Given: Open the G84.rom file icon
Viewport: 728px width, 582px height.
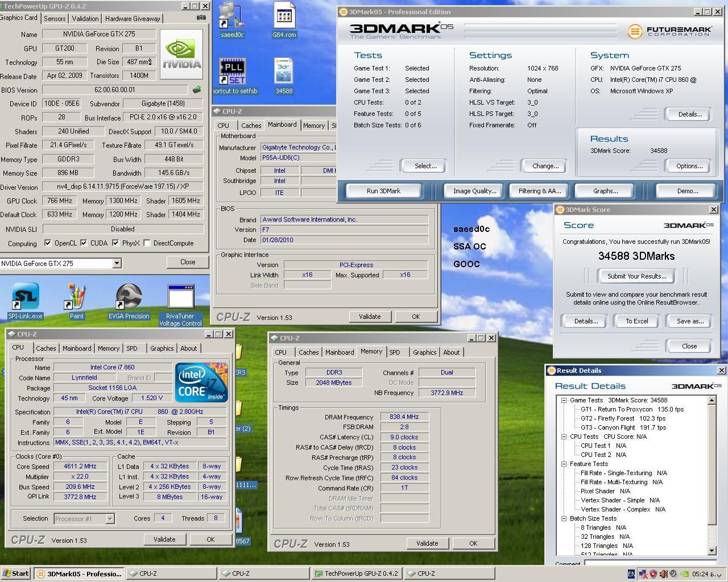Looking at the screenshot, I should pyautogui.click(x=284, y=20).
